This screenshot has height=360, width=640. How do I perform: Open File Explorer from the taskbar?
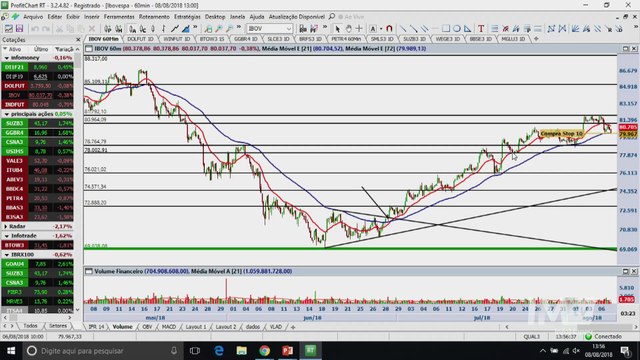click(242, 351)
